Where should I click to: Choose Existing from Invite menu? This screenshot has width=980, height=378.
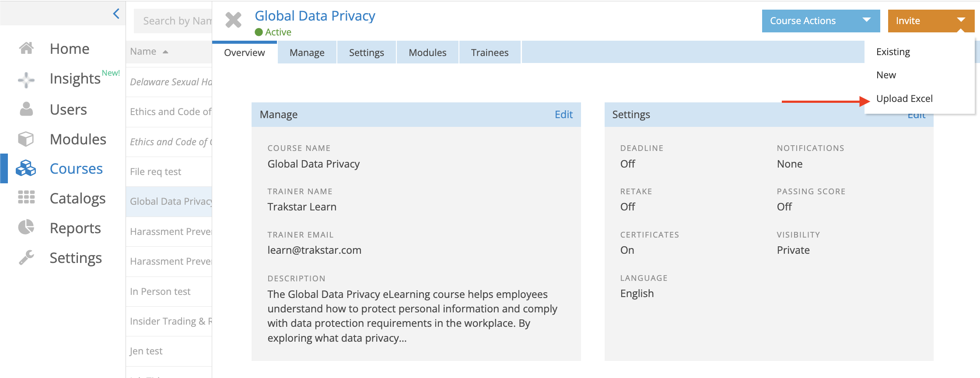click(x=893, y=52)
